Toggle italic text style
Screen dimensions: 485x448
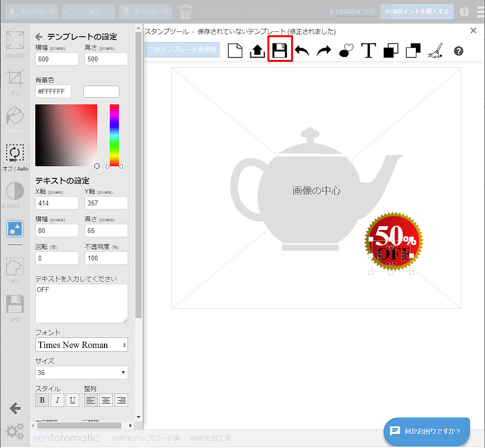click(58, 400)
